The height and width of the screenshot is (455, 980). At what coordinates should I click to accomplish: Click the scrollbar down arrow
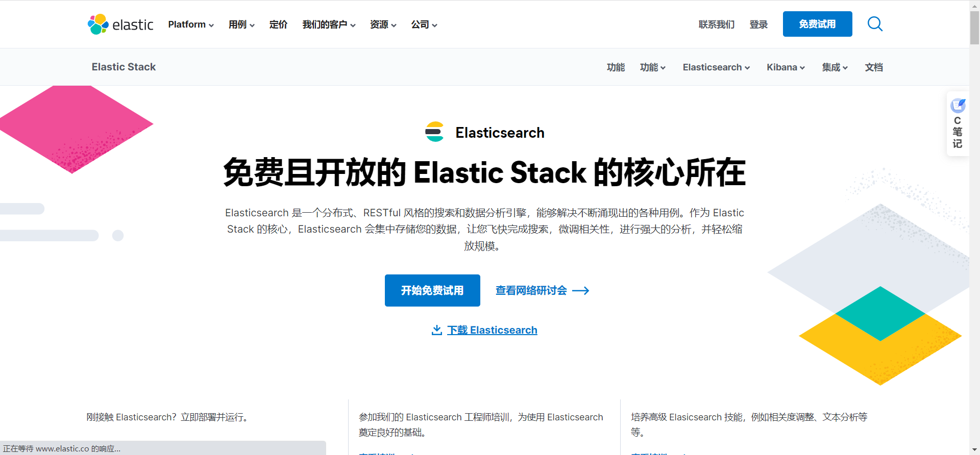click(974, 450)
